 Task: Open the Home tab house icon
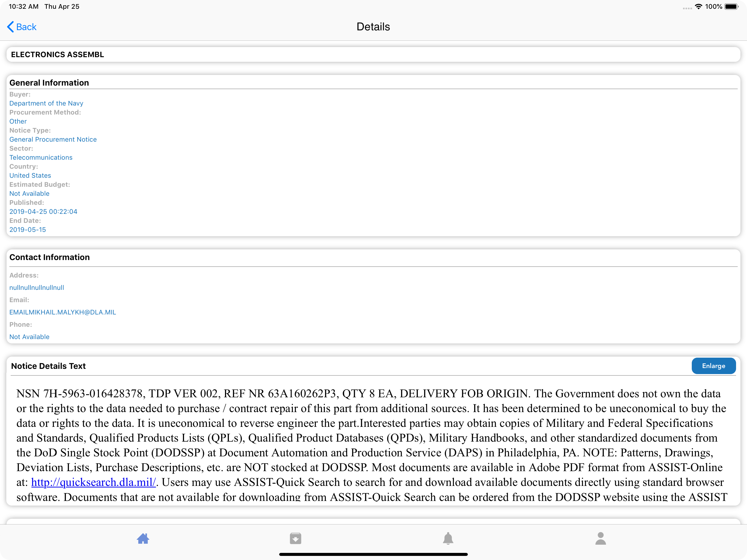143,538
